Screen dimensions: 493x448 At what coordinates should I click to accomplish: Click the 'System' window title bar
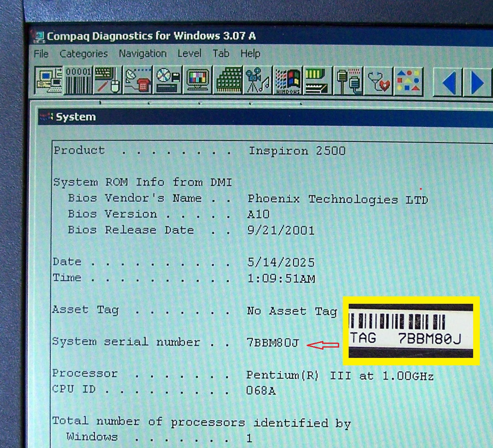(266, 117)
